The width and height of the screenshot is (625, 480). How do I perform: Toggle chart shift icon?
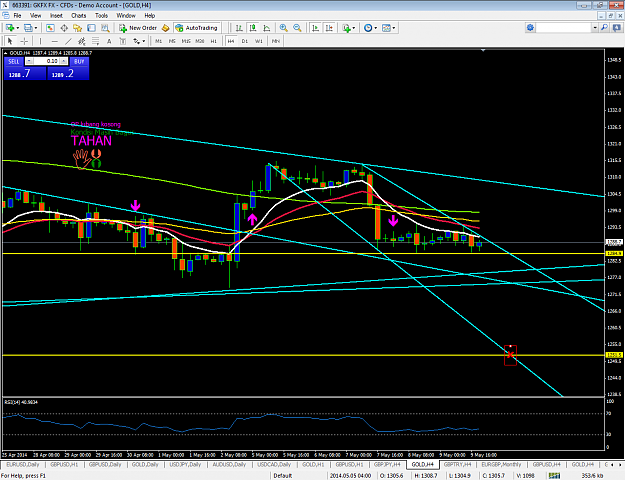[329, 28]
